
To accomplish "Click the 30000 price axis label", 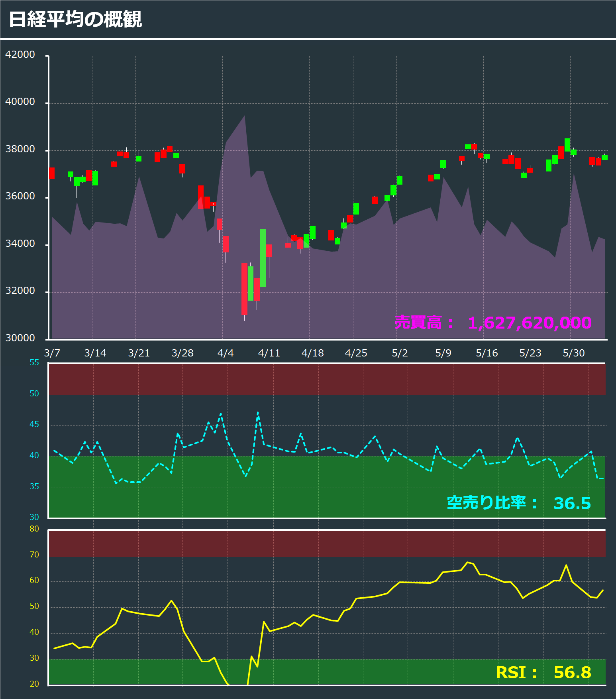I will point(20,338).
